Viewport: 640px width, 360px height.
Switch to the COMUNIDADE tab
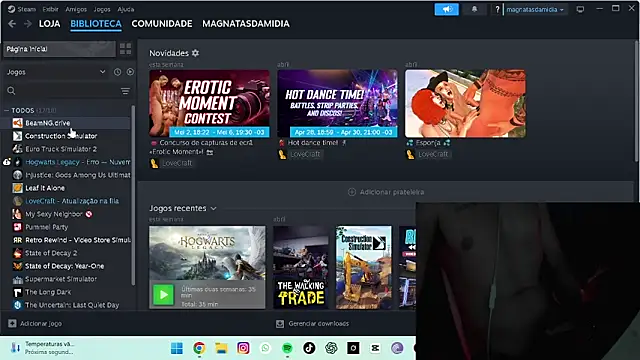pos(162,24)
